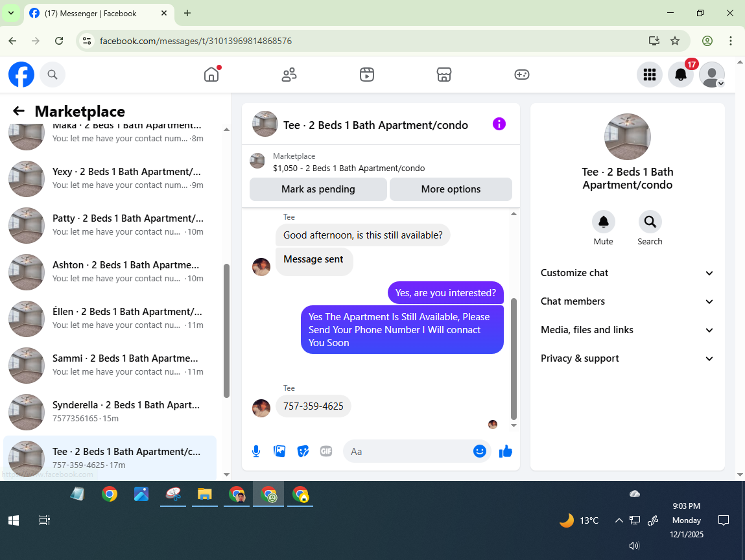Mute the conversation with the bell icon
Image resolution: width=745 pixels, height=560 pixels.
604,222
